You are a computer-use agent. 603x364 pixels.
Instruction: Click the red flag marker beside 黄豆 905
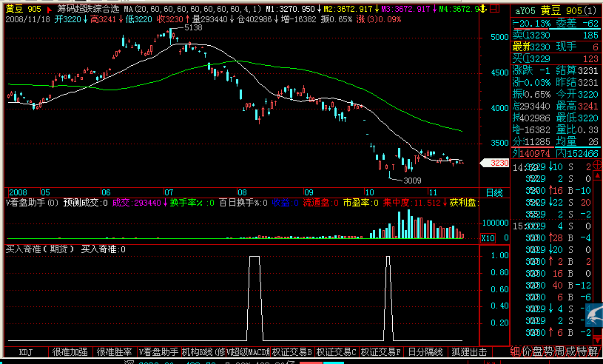click(x=50, y=9)
